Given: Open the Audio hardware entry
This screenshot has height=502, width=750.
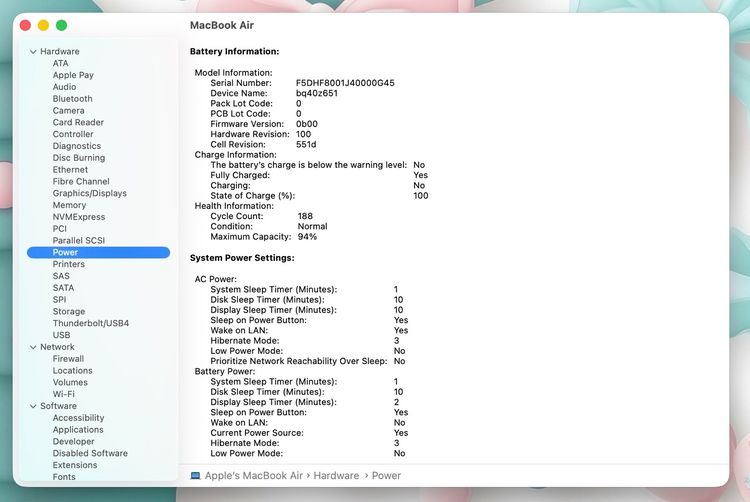Looking at the screenshot, I should (64, 87).
